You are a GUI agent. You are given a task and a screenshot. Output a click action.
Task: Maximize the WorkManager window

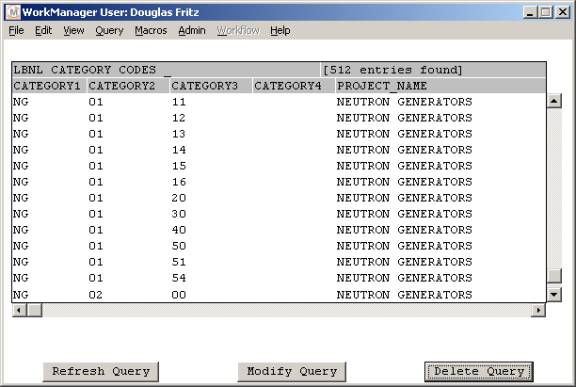coord(546,12)
